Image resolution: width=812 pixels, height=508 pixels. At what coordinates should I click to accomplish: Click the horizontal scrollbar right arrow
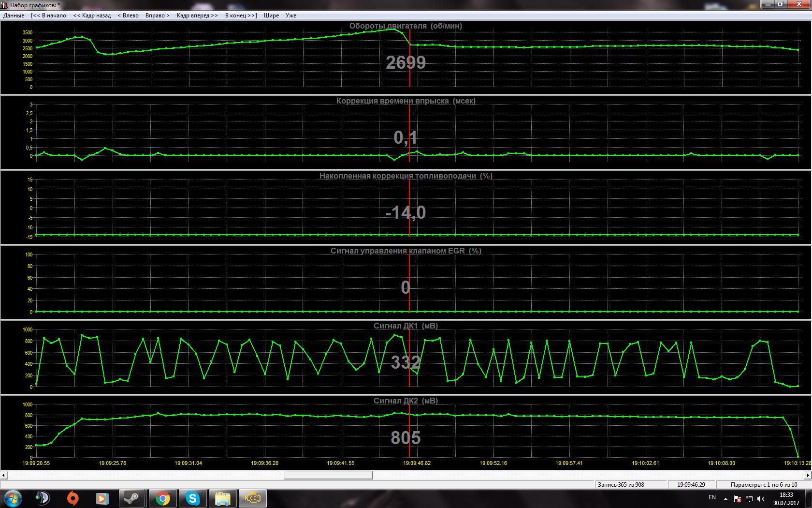tap(808, 475)
